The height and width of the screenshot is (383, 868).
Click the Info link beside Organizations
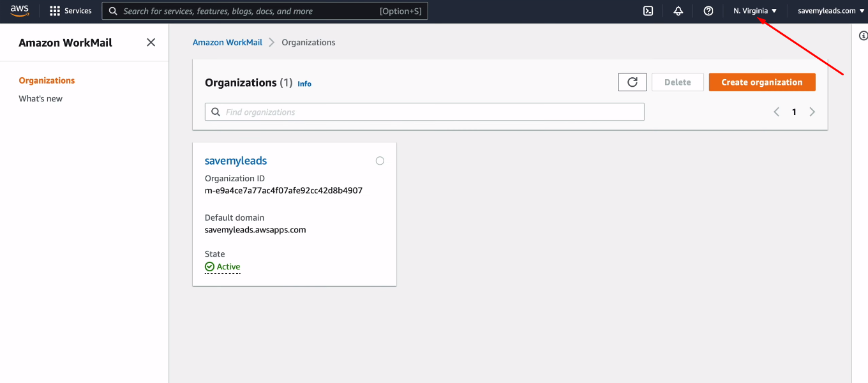pos(304,84)
